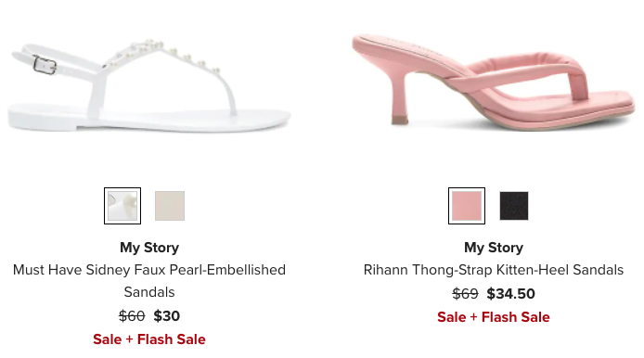Click My Story brand above Sidney sandals
Screen dimensions: 644x358
[x=149, y=248]
